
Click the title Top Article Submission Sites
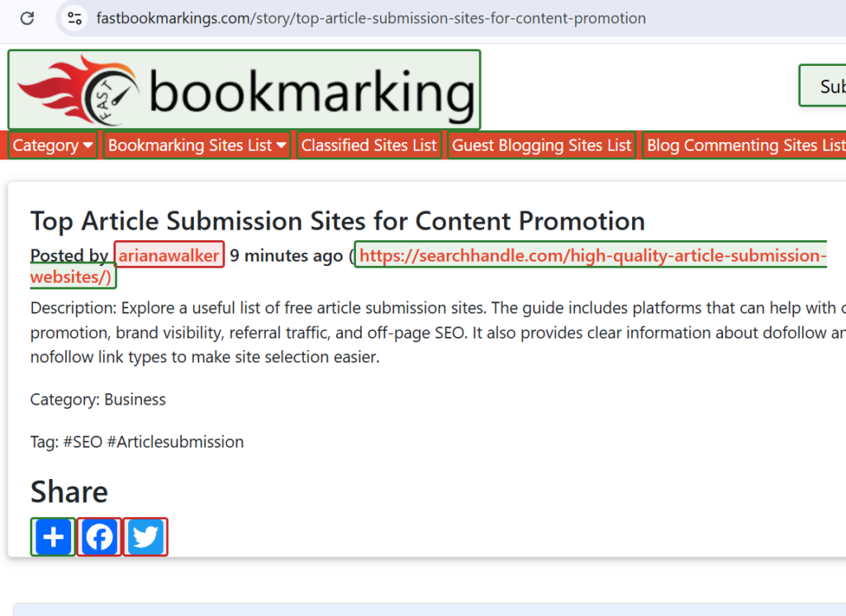tap(338, 220)
